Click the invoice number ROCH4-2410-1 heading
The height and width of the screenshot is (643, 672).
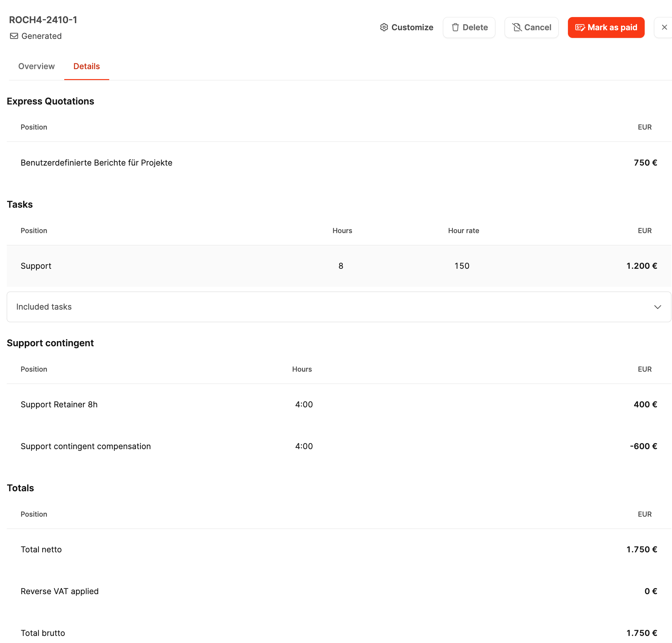pyautogui.click(x=43, y=20)
